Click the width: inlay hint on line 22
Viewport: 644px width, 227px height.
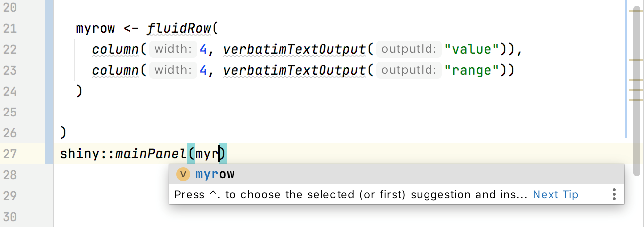pos(172,49)
